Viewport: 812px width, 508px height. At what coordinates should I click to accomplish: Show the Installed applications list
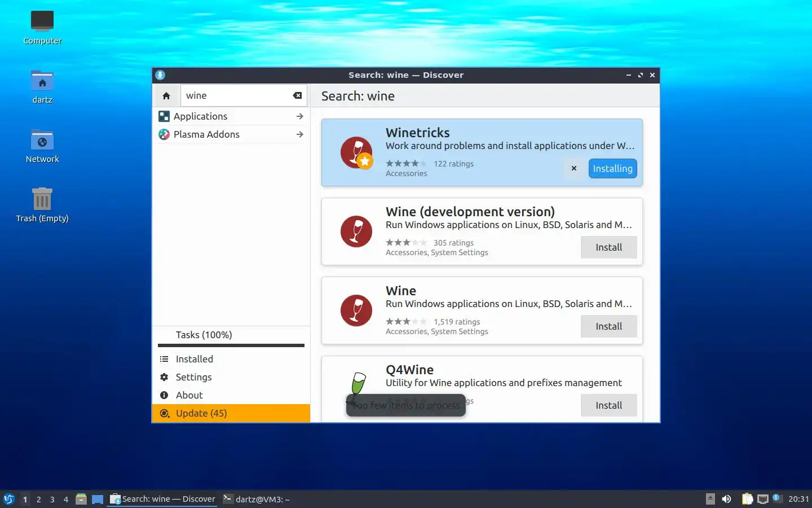pos(231,359)
